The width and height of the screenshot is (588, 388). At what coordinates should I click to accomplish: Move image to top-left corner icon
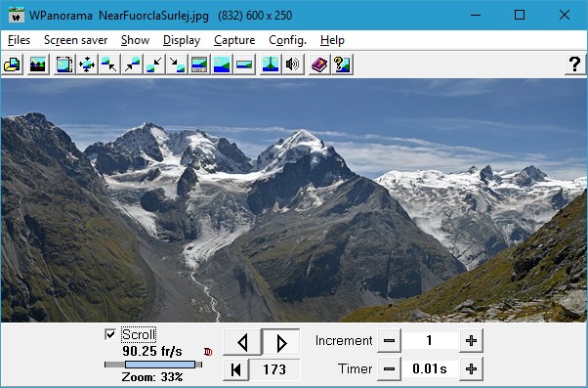(109, 65)
